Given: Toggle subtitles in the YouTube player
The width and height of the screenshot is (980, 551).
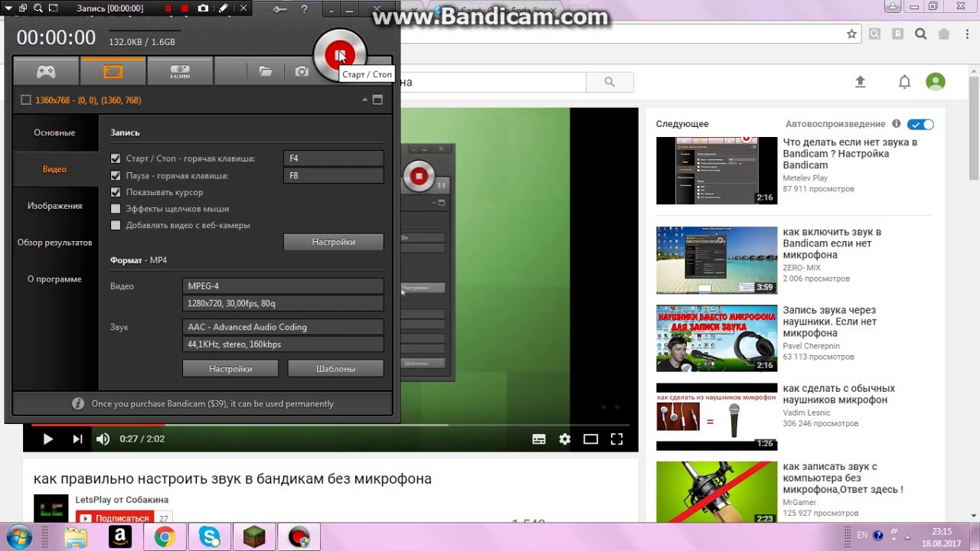Looking at the screenshot, I should [539, 439].
